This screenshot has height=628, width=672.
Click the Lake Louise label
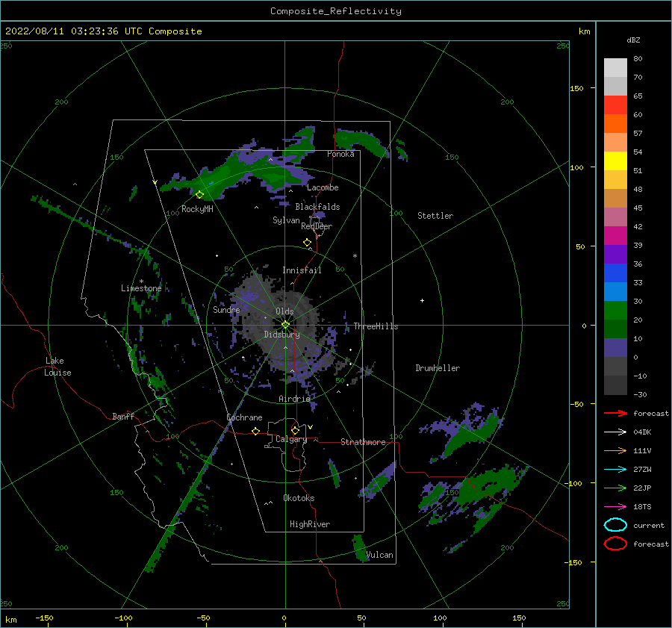(57, 367)
